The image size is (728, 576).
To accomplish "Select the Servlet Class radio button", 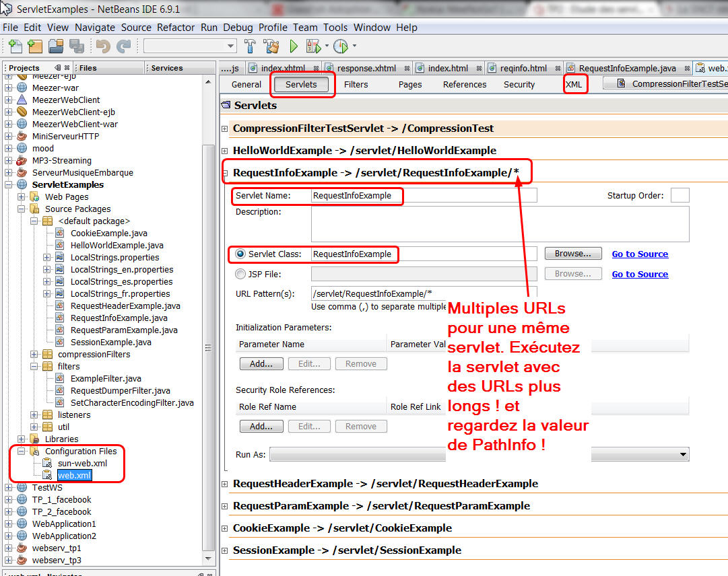I will 240,254.
